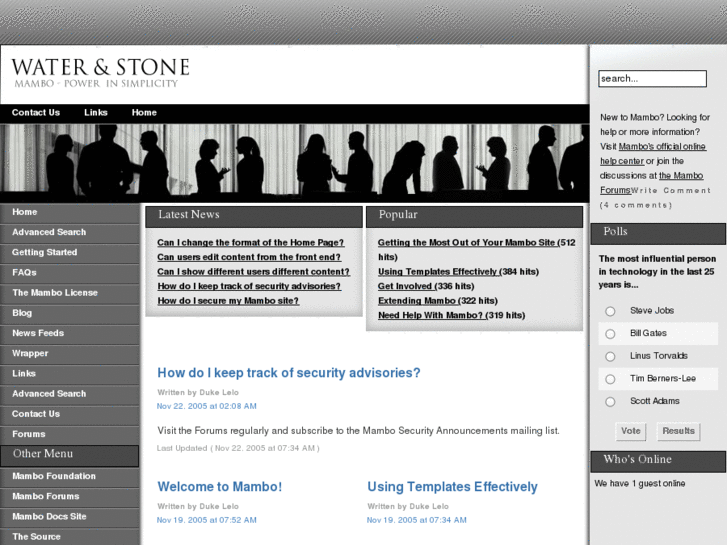The width and height of the screenshot is (727, 545).
Task: Open Wrapper sidebar menu item
Action: coord(70,353)
